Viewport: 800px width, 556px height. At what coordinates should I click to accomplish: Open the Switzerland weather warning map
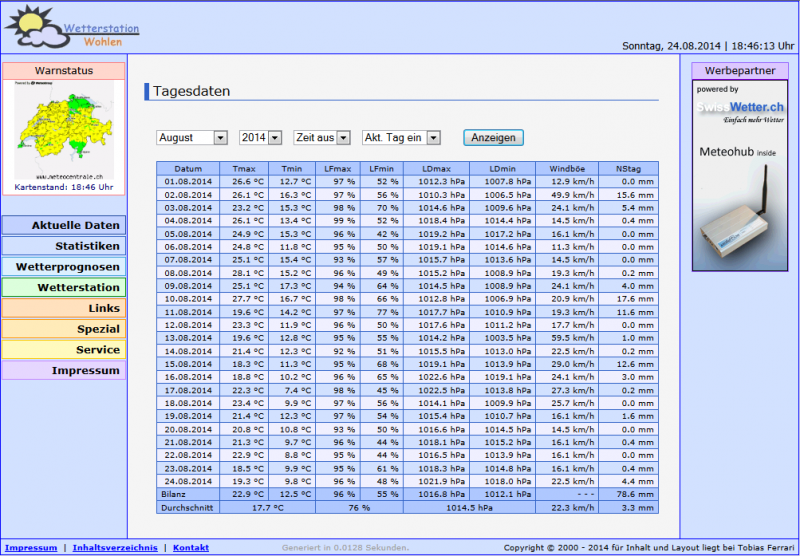pyautogui.click(x=63, y=130)
